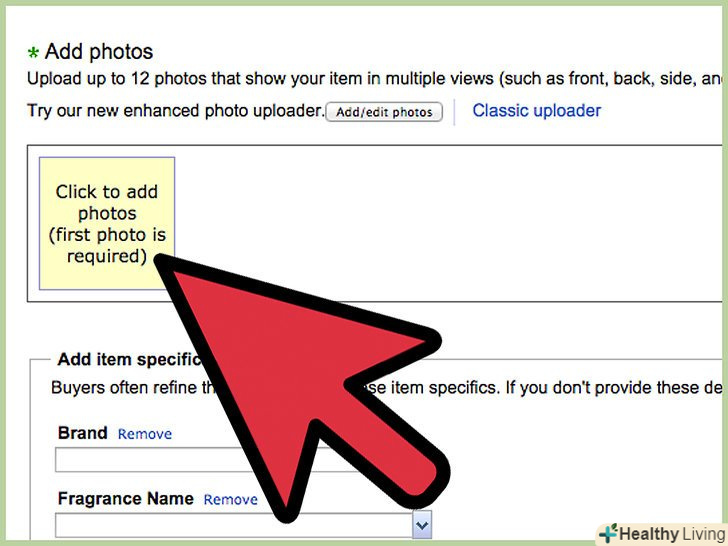Viewport: 728px width, 546px height.
Task: Select the 'Add item specifics' group heading
Action: [129, 359]
